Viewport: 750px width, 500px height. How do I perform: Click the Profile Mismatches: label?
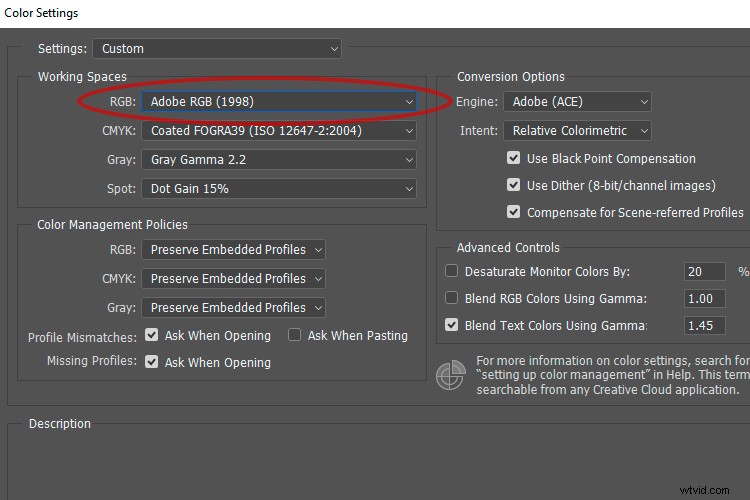tap(82, 337)
